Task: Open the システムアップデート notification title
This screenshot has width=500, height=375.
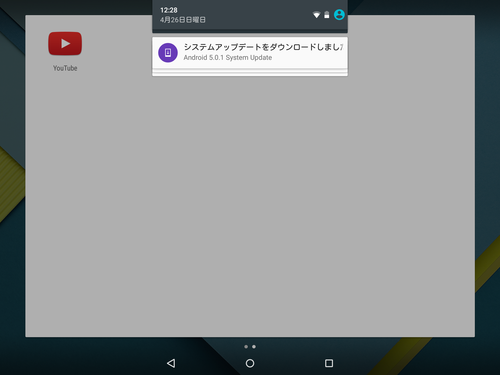Action: [263, 47]
